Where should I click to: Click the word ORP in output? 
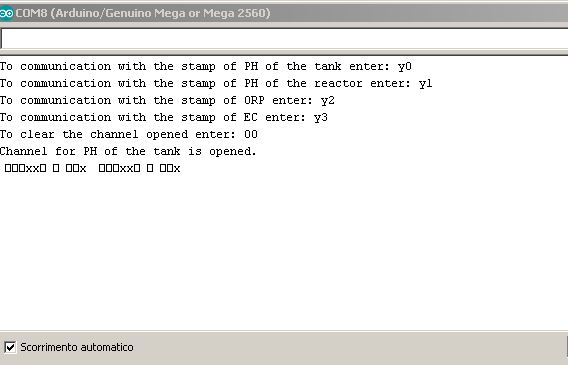(254, 100)
